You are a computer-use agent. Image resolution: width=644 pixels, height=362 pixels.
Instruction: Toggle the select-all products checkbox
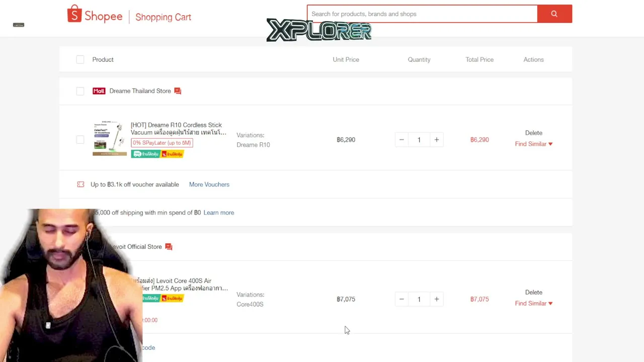(x=80, y=60)
